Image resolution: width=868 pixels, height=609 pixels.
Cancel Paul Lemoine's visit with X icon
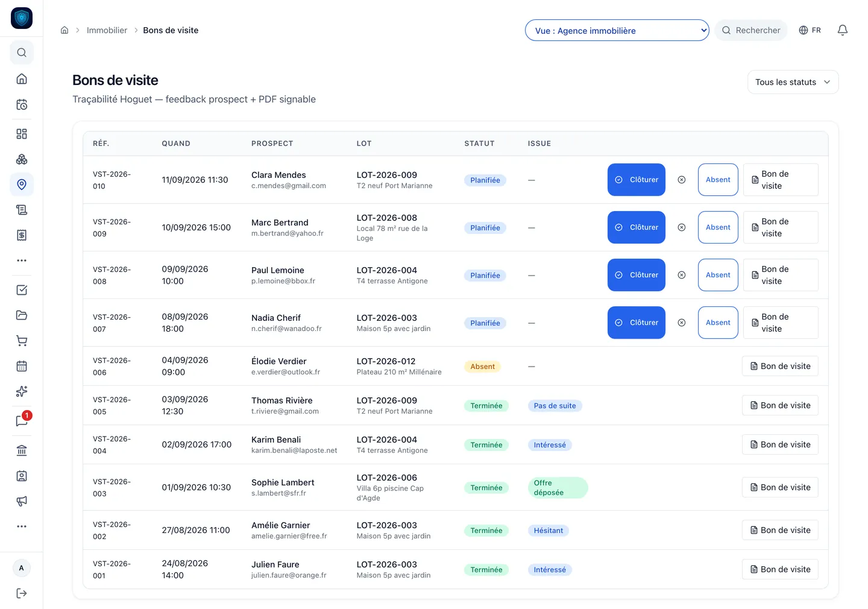click(682, 275)
